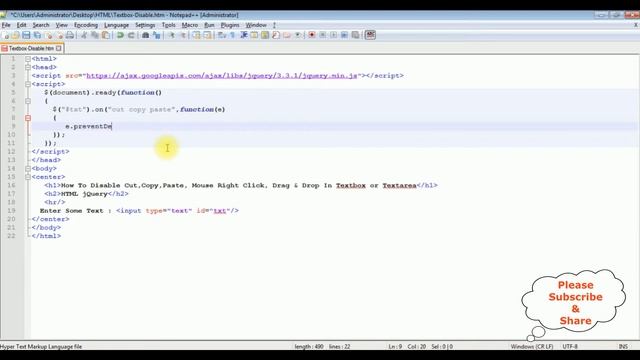
Task: Redo edit using toolbar arrow
Action: (x=131, y=35)
